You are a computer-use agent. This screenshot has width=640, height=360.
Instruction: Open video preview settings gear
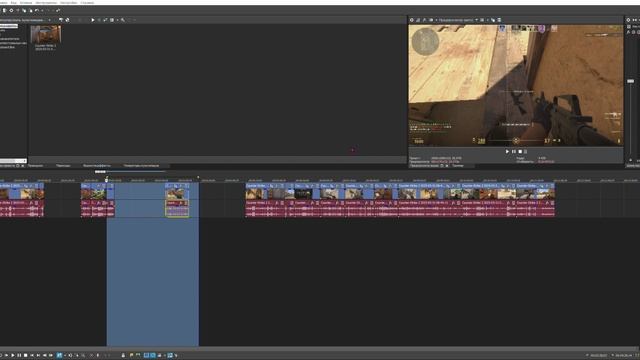tap(411, 20)
